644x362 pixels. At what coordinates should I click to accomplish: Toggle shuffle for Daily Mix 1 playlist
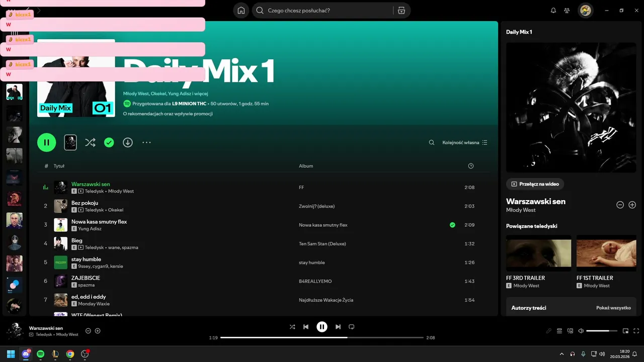pyautogui.click(x=90, y=142)
